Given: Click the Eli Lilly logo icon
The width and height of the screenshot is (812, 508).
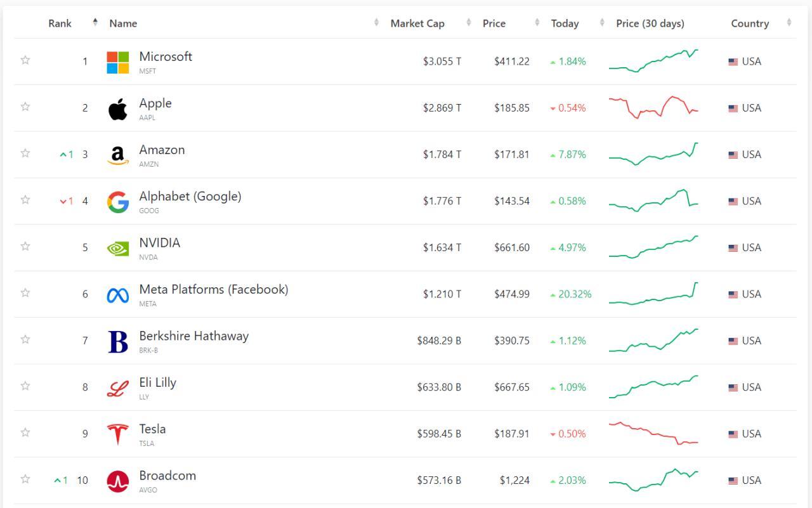Looking at the screenshot, I should tap(118, 388).
